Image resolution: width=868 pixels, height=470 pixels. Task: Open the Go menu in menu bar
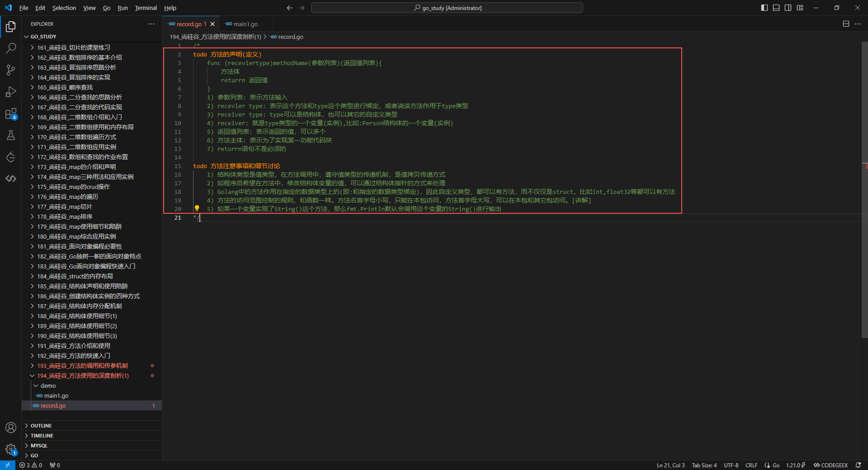(x=107, y=8)
